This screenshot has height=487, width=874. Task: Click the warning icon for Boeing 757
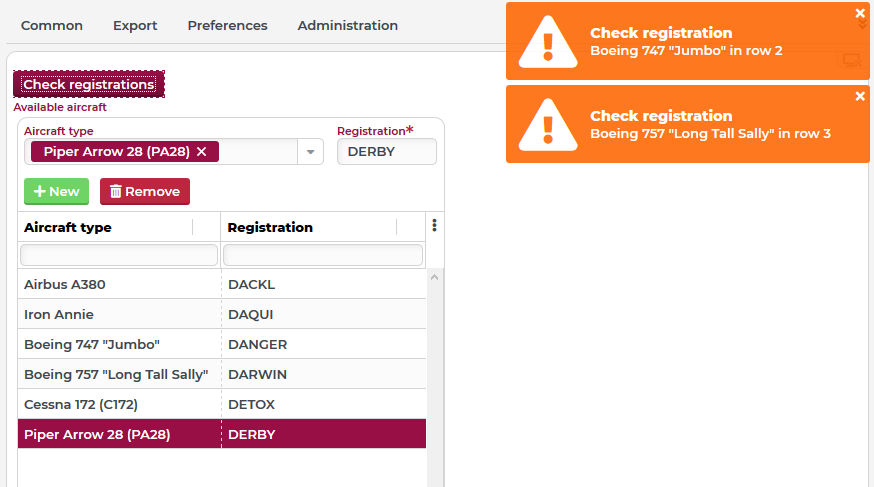548,125
